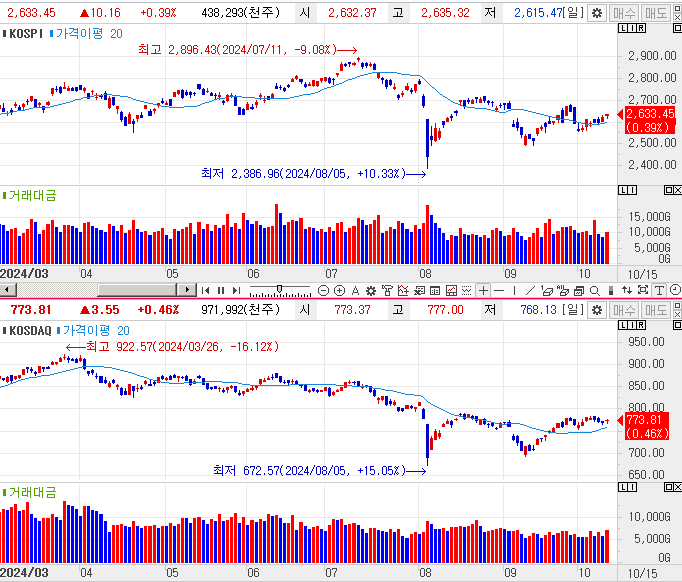The image size is (682, 582).
Task: Pause the chart replay
Action: [x=221, y=291]
